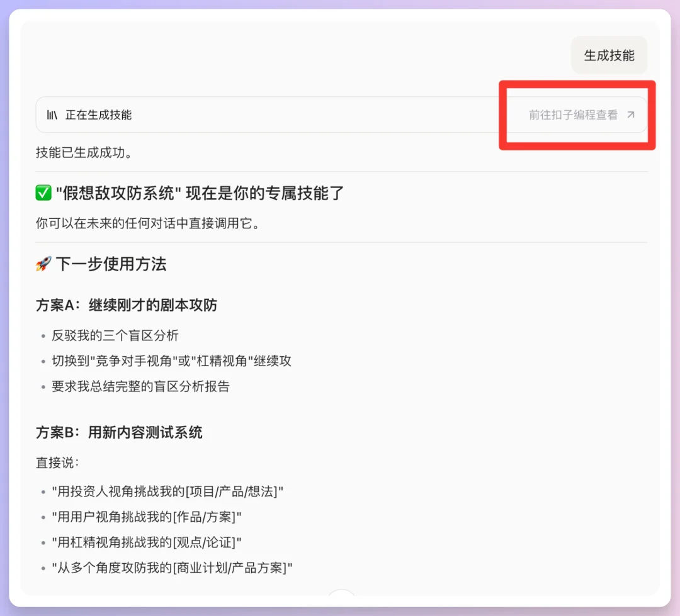Click the suggestion 反驳我的三个盲区分析

click(x=115, y=336)
